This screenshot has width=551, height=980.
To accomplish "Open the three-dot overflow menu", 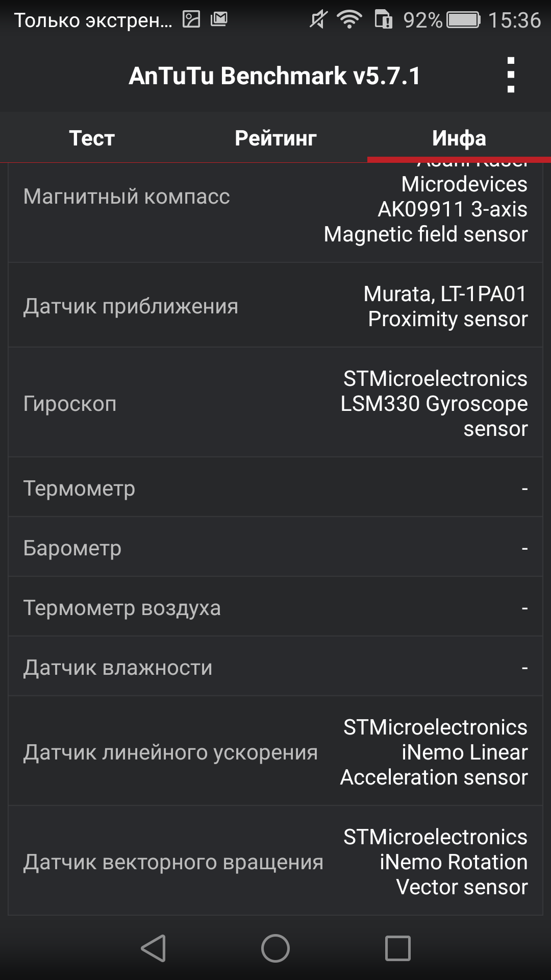I will (511, 75).
